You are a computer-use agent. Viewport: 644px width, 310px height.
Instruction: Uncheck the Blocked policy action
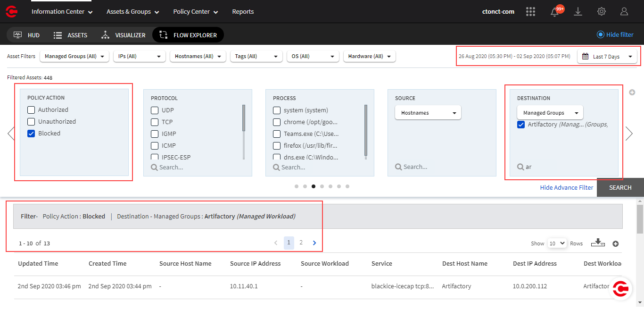pyautogui.click(x=31, y=134)
